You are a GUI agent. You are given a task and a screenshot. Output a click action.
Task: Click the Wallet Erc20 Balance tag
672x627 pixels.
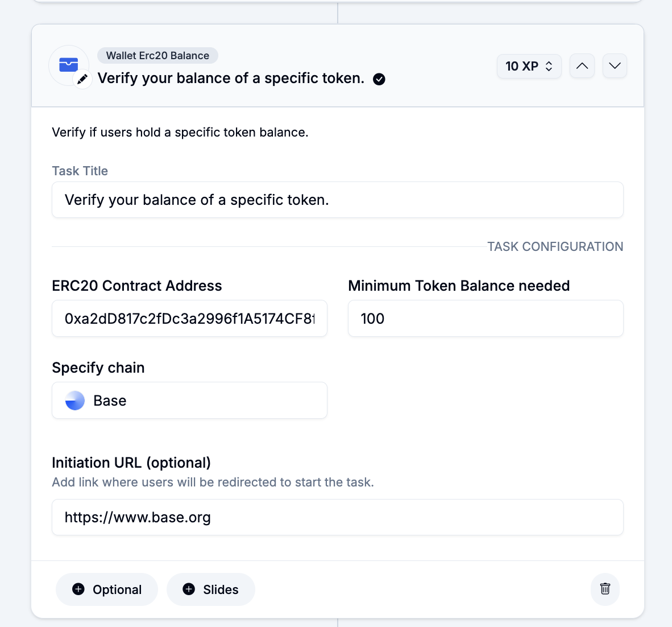[x=157, y=56]
